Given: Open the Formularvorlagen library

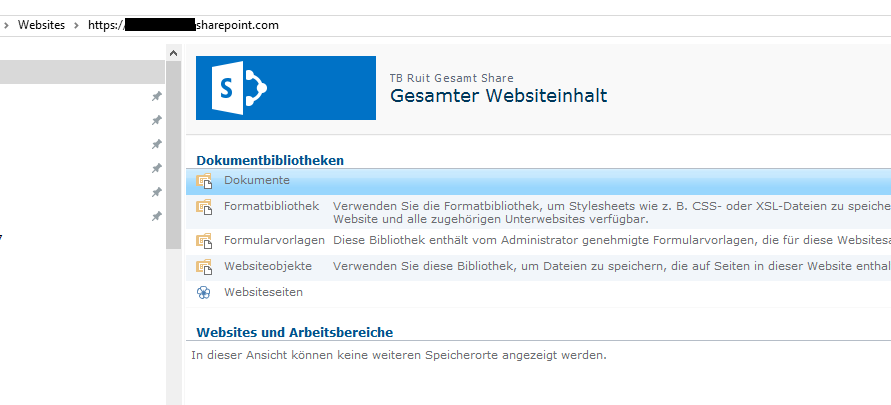Looking at the screenshot, I should pyautogui.click(x=274, y=240).
